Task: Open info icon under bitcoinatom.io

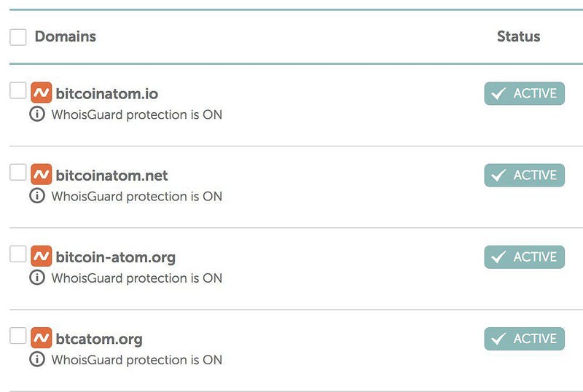Action: 37,114
